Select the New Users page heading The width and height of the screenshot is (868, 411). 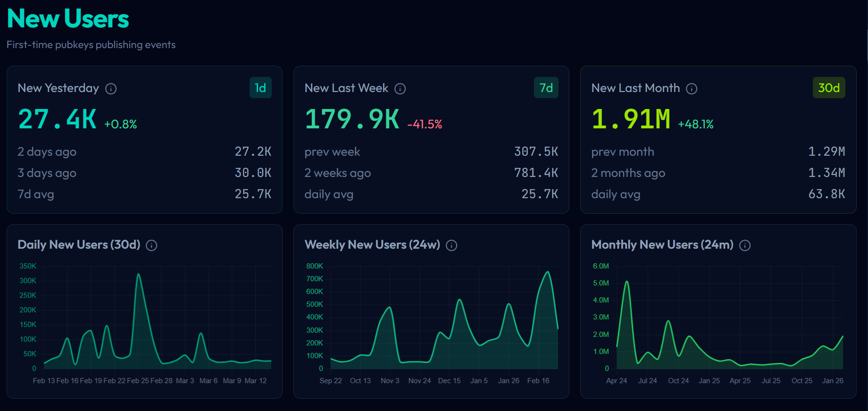point(68,19)
